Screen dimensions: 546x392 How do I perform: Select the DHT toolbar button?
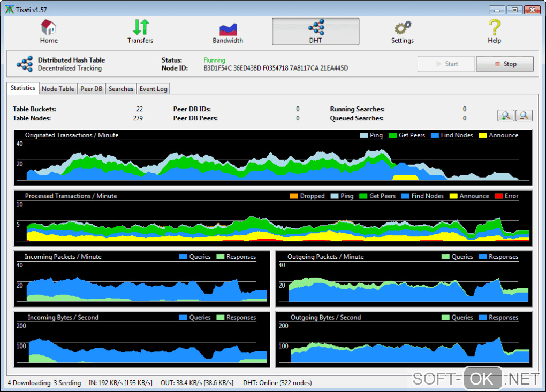point(315,32)
